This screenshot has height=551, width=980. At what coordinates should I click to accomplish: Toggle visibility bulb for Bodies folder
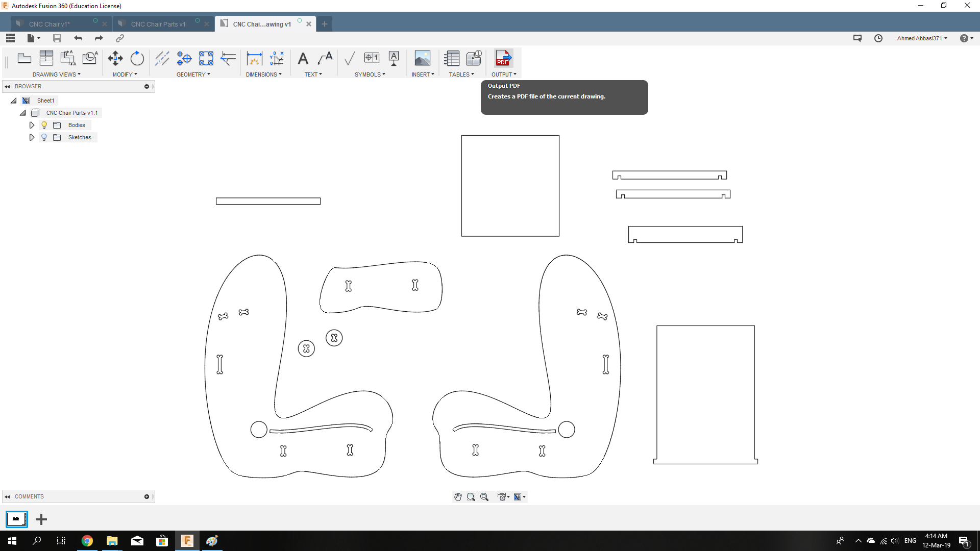coord(44,125)
